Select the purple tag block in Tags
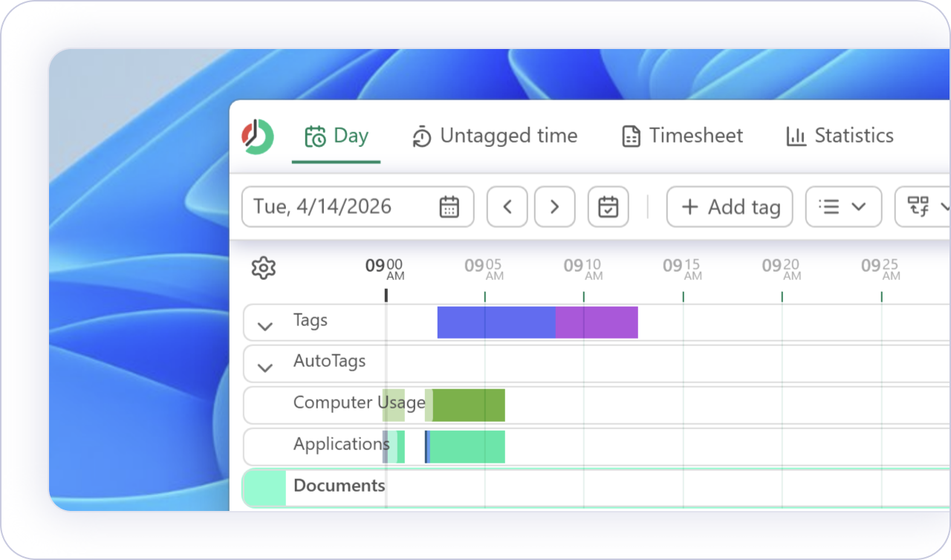 [597, 322]
